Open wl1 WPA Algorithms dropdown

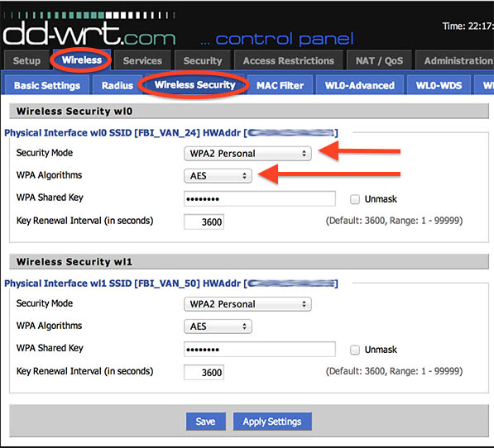[218, 326]
